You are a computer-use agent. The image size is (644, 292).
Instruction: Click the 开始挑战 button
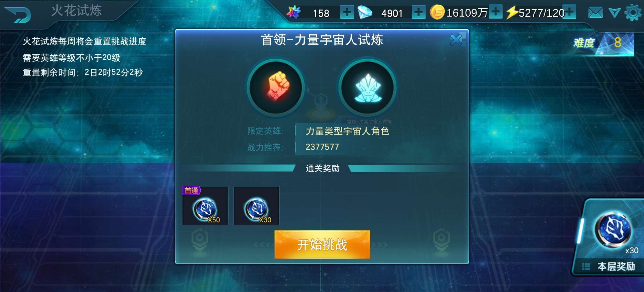pos(322,244)
